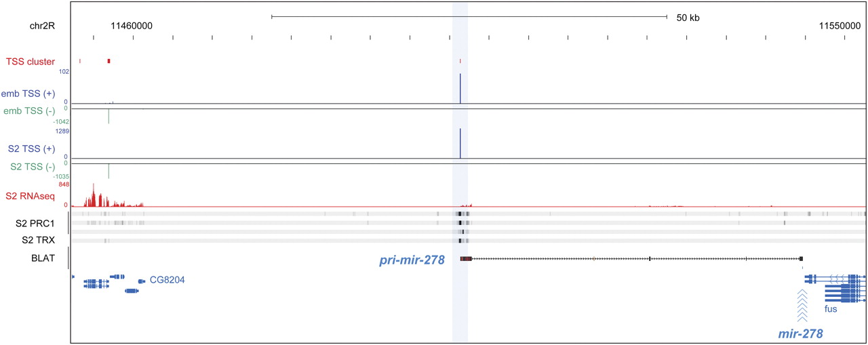Screen dimensions: 868x345
Task: Click the tall blue peak in S2 TSS (+) track
Action: coord(460,143)
